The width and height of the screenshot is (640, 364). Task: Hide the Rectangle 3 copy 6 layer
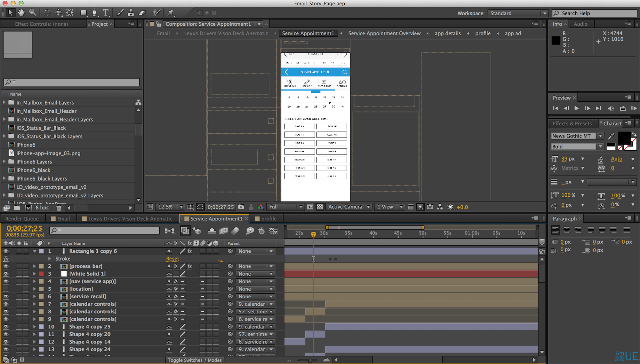[x=6, y=251]
